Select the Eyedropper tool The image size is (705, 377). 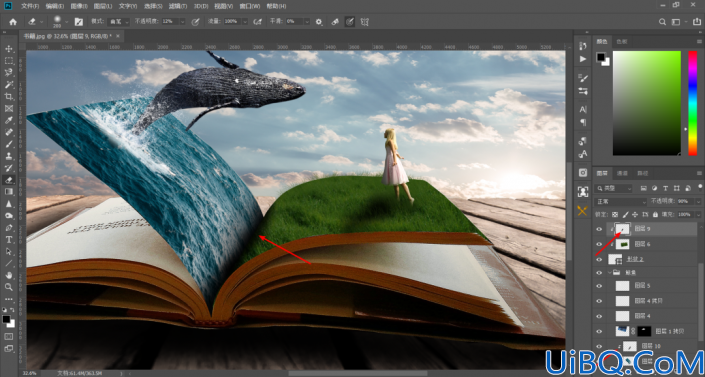tap(9, 120)
